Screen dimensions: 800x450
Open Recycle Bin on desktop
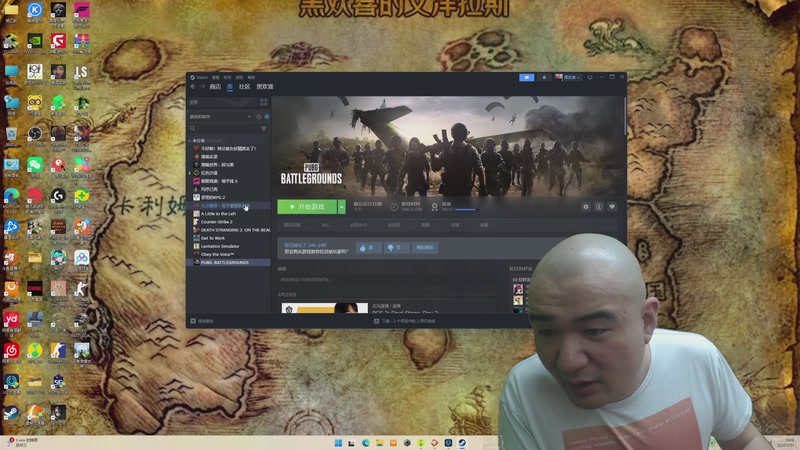click(x=11, y=136)
